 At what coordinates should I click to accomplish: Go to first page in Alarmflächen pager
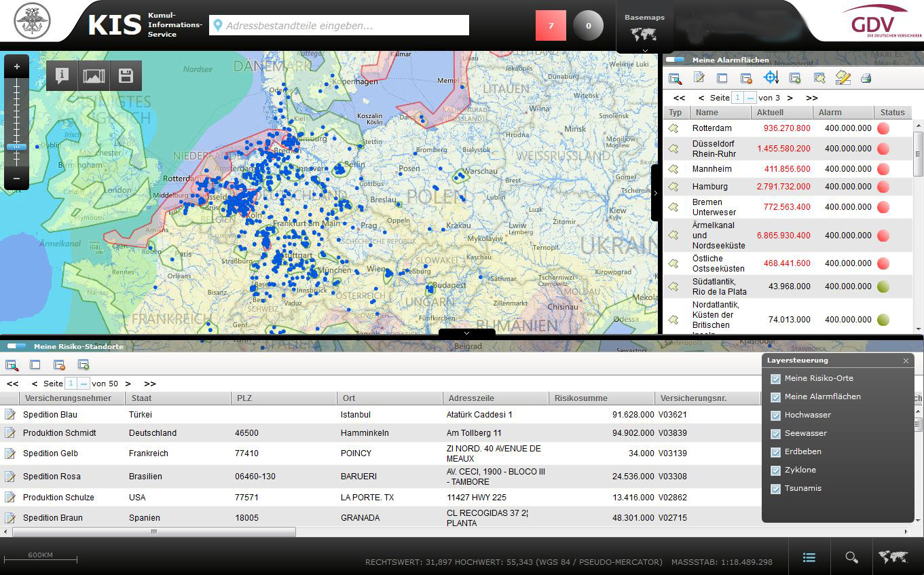[x=679, y=98]
